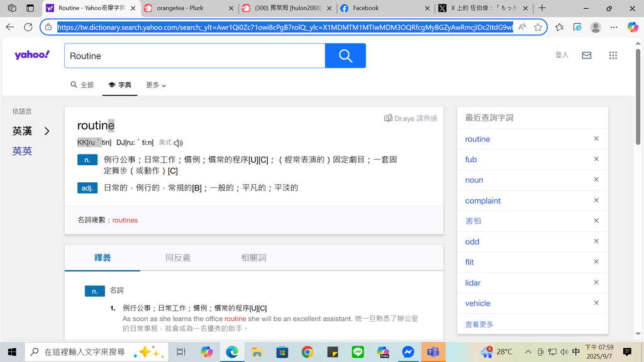Show hidden system tray icons

(x=528, y=352)
